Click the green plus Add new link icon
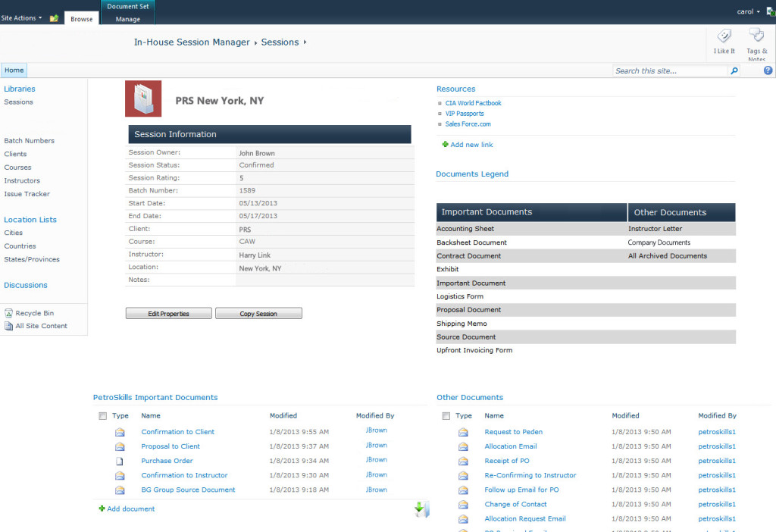This screenshot has height=532, width=776. tap(445, 145)
